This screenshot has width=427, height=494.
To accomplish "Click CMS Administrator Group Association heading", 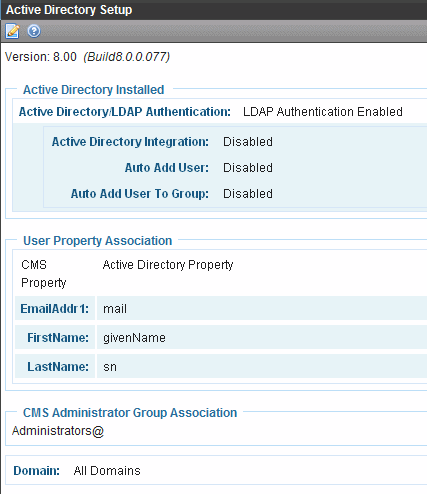I will 130,413.
